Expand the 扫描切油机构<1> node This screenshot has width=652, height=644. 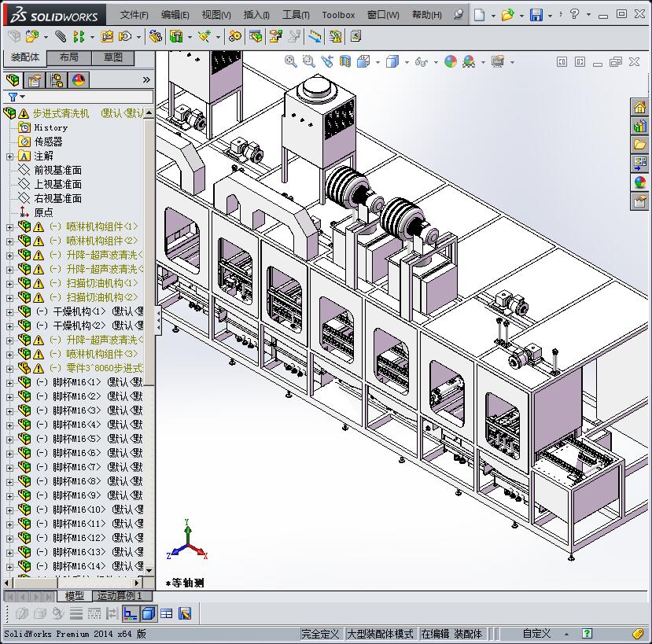(9, 284)
